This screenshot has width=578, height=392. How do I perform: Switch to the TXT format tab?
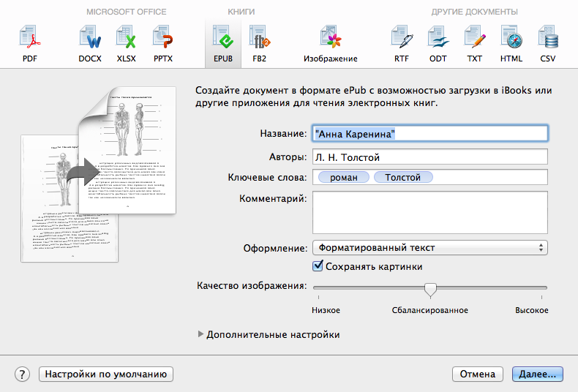click(475, 42)
